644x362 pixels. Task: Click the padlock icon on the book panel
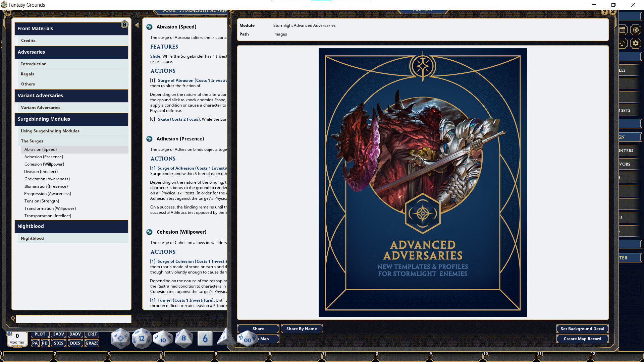coord(124,24)
